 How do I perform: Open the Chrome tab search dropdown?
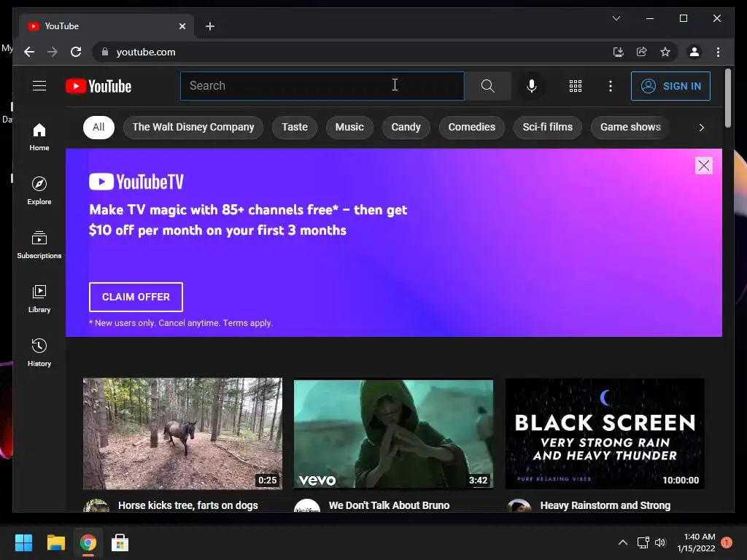616,18
